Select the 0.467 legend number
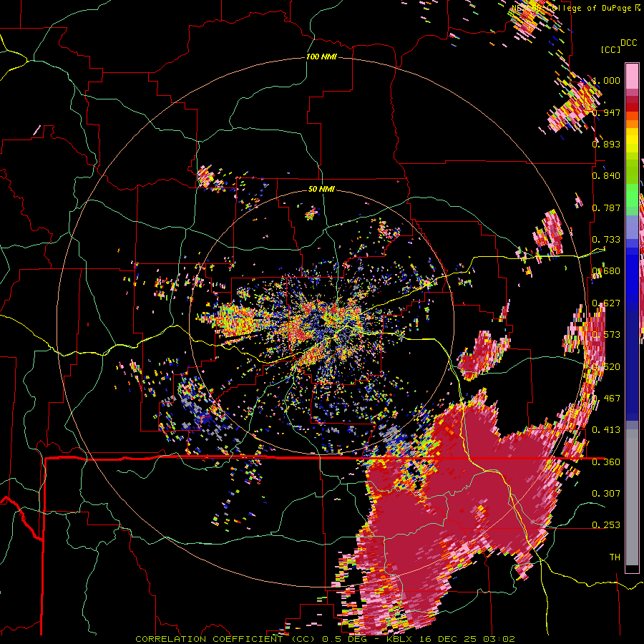 606,398
